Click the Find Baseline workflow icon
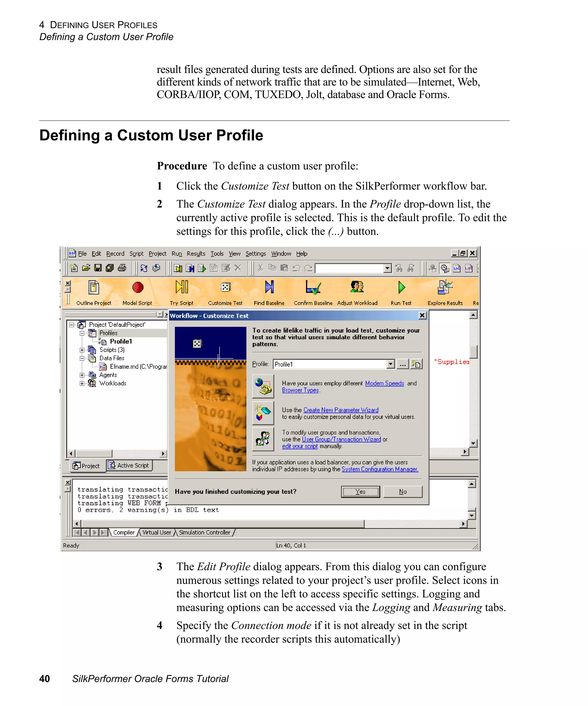 (x=269, y=287)
